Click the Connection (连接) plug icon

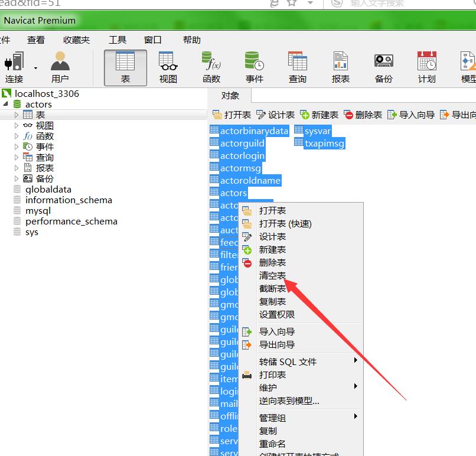[x=14, y=62]
